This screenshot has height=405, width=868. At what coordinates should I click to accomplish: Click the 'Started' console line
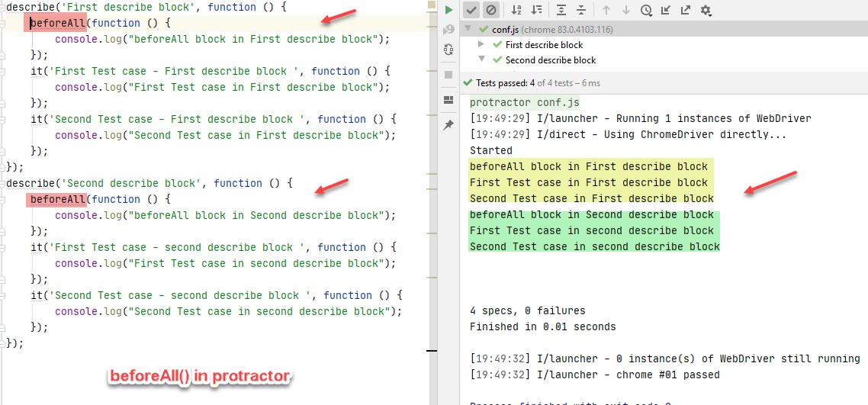(x=490, y=150)
